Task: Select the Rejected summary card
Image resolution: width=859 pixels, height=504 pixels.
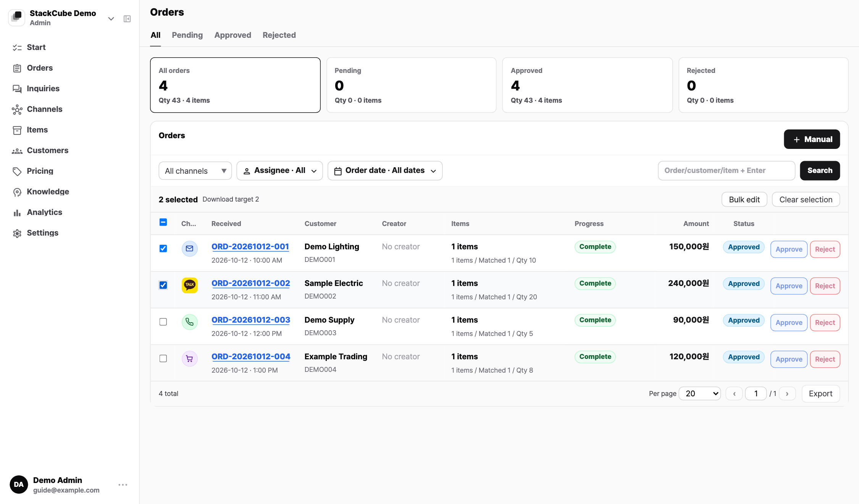Action: point(763,85)
